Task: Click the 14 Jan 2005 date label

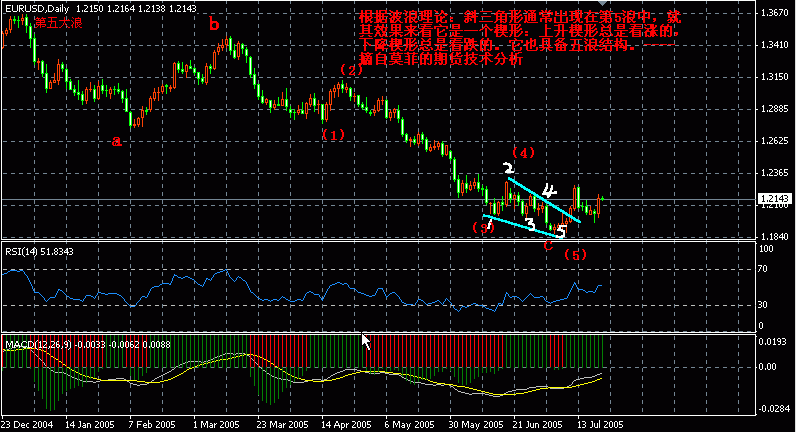Action: (x=90, y=424)
